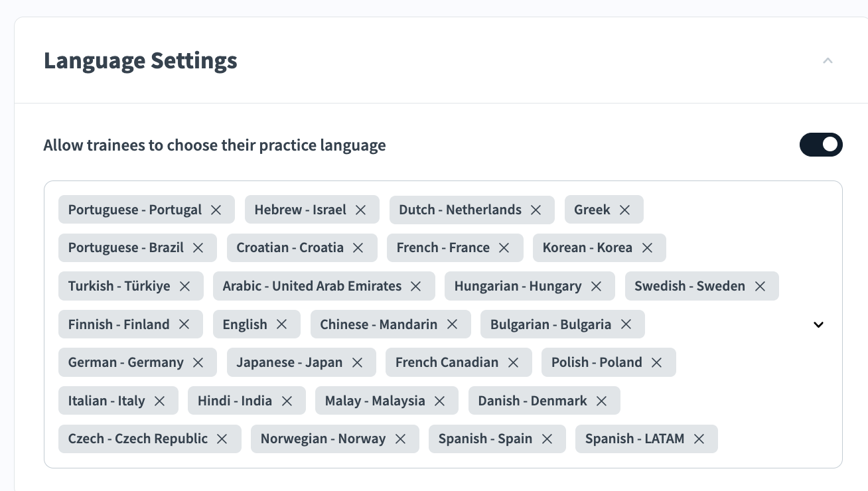Remove Swedish - Sweden language tag
This screenshot has height=491, width=868.
pos(760,286)
